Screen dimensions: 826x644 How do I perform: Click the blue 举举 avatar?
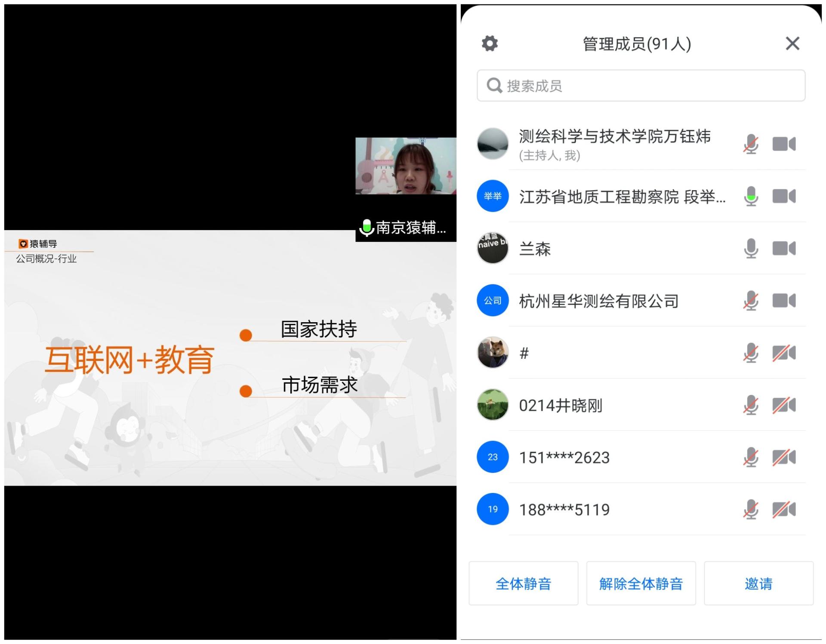493,196
